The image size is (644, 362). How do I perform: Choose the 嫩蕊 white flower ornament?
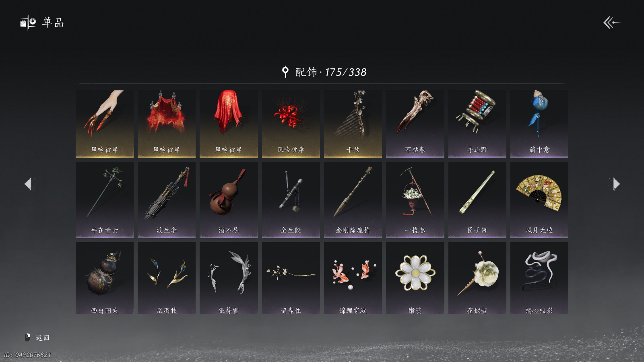tap(415, 278)
